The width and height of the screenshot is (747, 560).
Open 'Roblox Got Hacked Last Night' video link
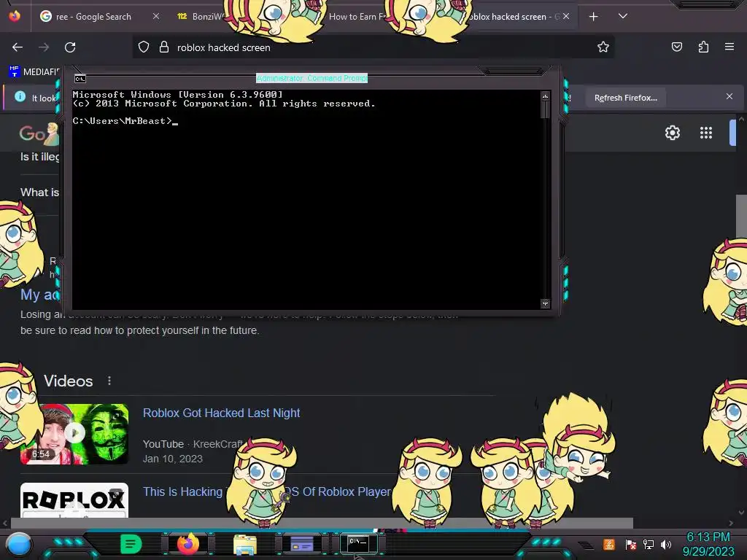[x=221, y=413]
